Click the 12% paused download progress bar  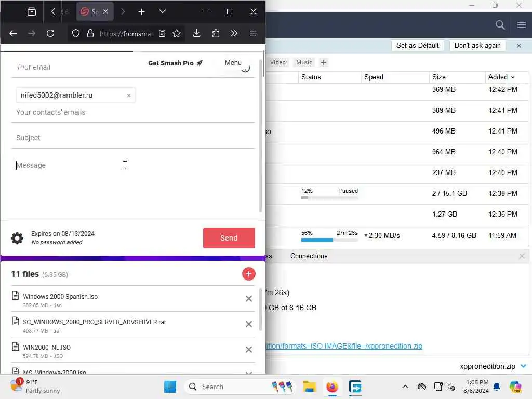coord(329,198)
